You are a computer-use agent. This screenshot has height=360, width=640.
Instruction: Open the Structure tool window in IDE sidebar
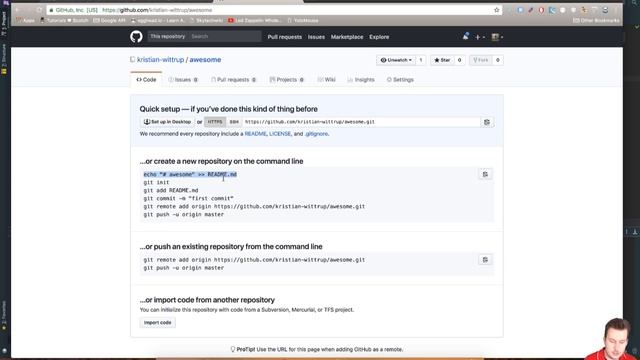(x=4, y=58)
